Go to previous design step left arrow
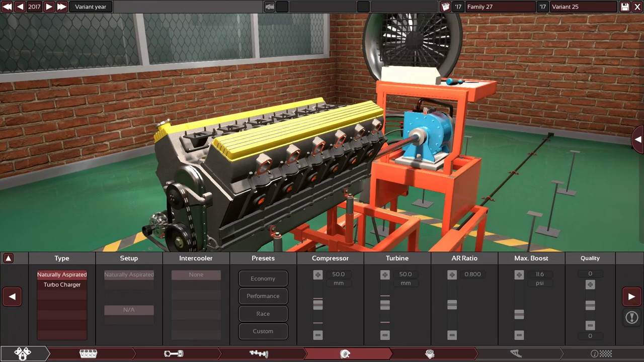 pos(12,297)
